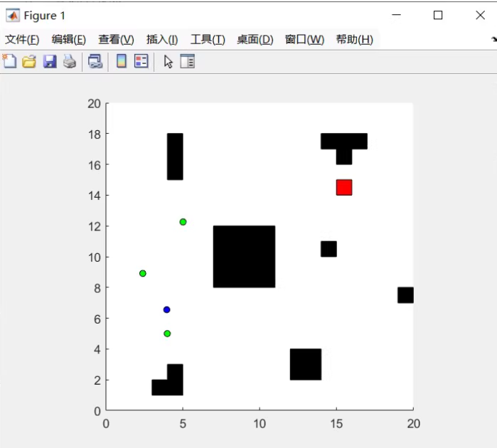The image size is (497, 448).
Task: Click the Figure 1 window title
Action: click(44, 16)
